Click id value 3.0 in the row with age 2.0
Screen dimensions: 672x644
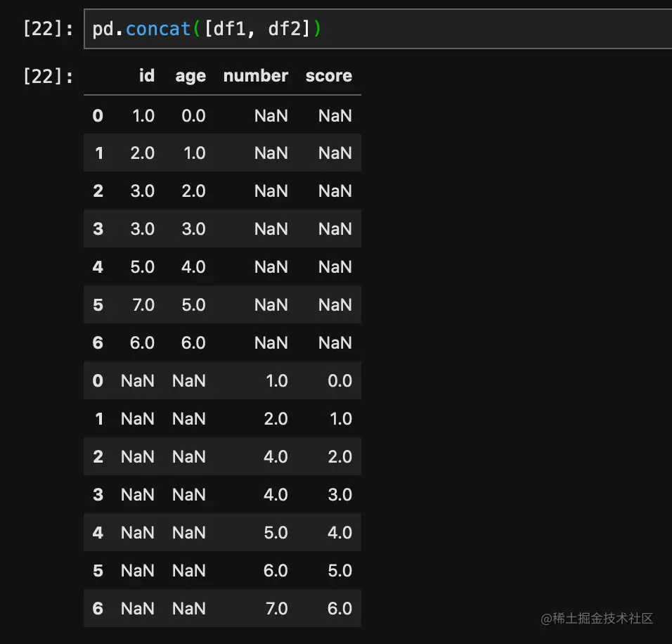coord(142,191)
